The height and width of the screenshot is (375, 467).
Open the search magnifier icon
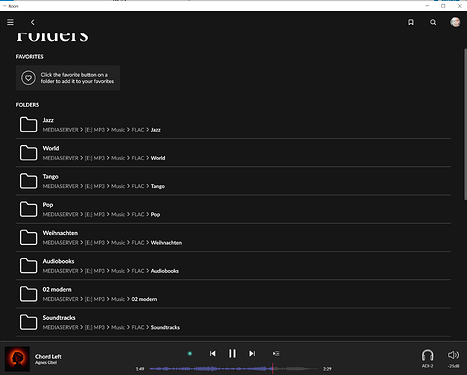(433, 22)
